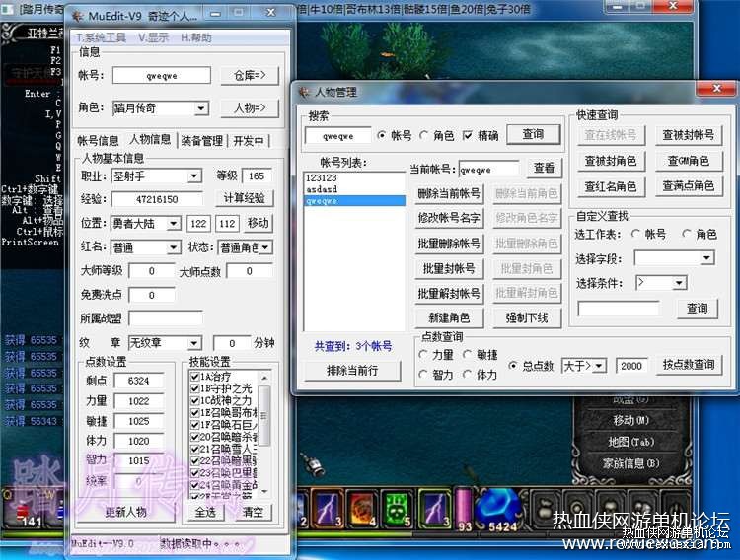Click the lightning skill beside the fire skill

pyautogui.click(x=327, y=509)
